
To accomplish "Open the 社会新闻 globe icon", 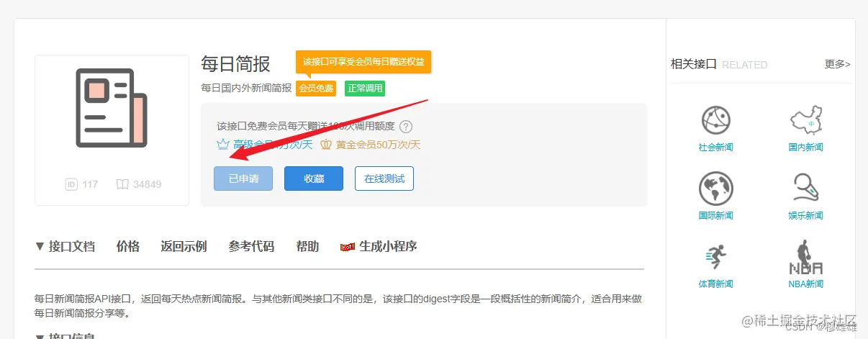I will click(715, 121).
